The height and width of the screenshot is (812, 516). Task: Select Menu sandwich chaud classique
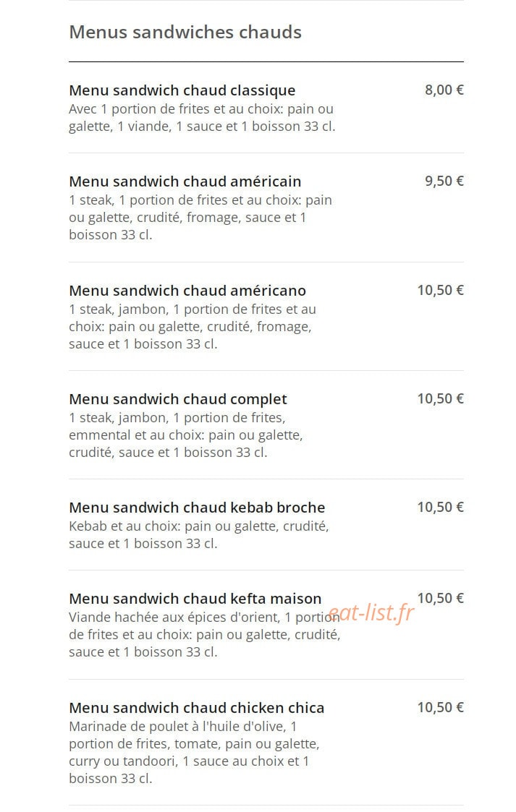(182, 90)
